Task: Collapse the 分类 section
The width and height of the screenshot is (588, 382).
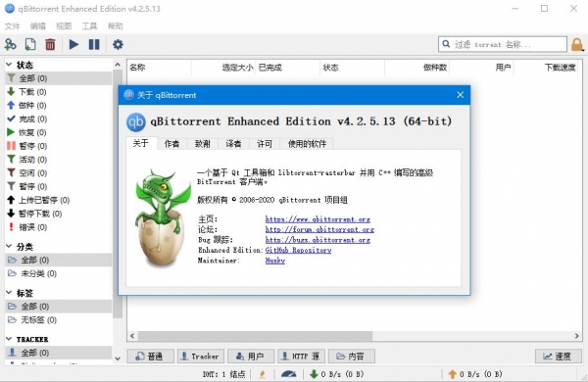Action: (9, 246)
